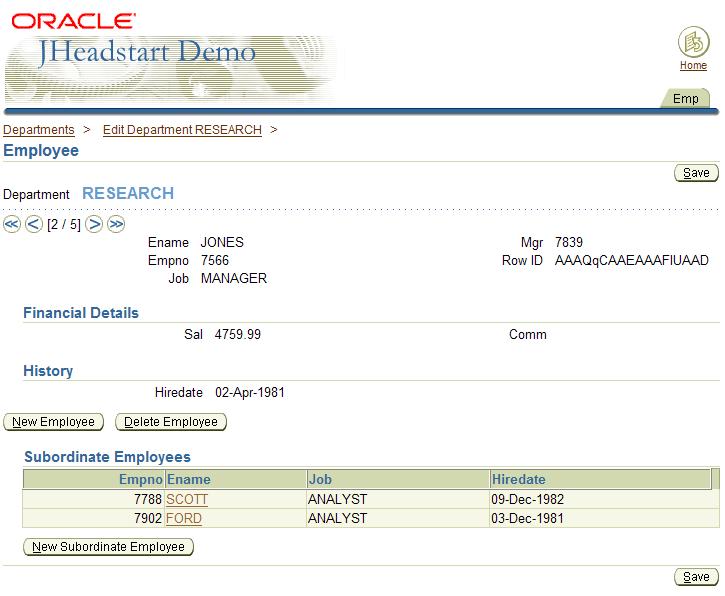Jump to last employee record
This screenshot has width=725, height=596.
click(x=115, y=224)
